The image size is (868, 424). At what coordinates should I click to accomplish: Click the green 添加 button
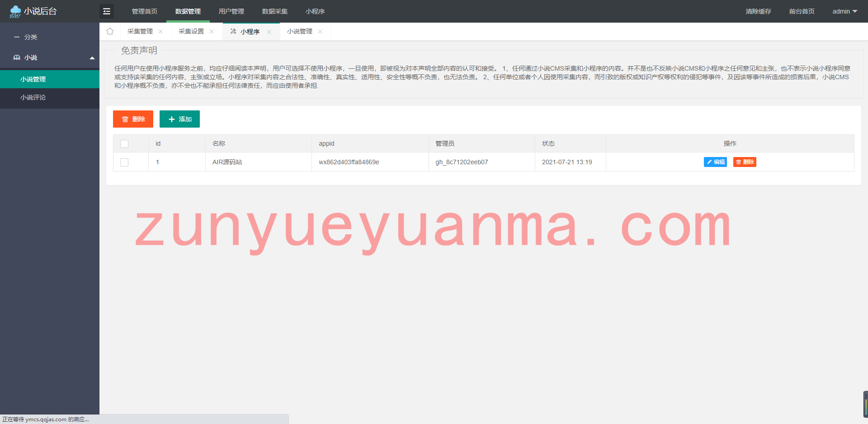[179, 119]
